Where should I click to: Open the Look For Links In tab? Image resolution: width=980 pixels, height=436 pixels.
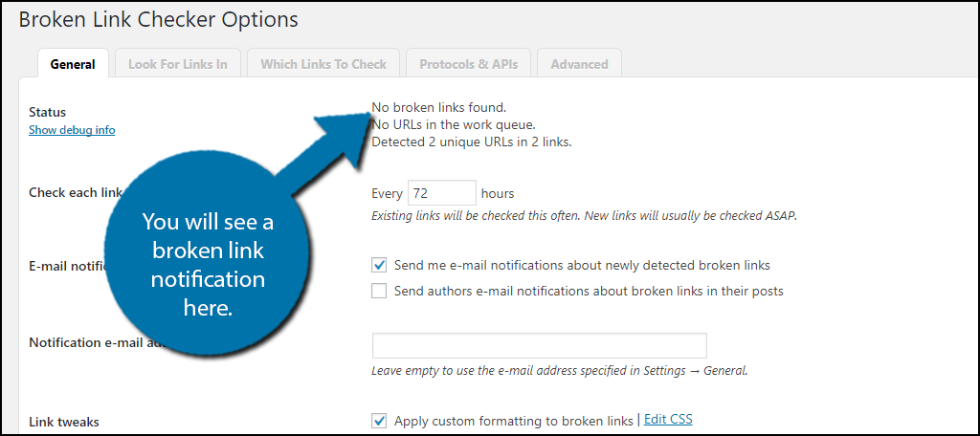click(177, 64)
